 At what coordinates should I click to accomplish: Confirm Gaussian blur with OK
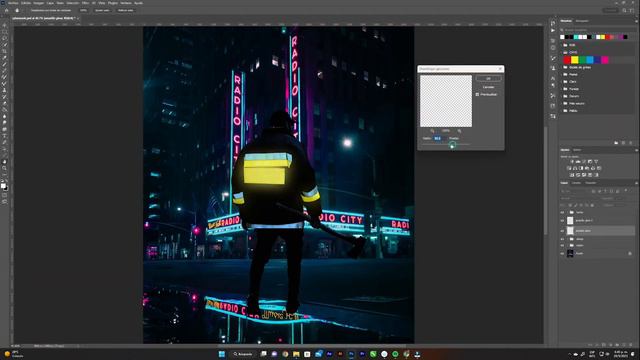coord(489,78)
